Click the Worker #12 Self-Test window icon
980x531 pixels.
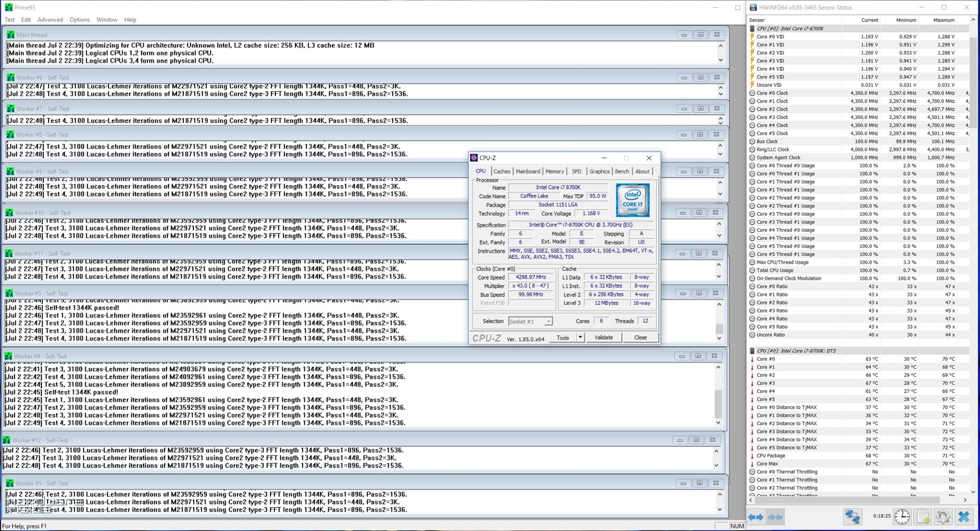(6, 440)
